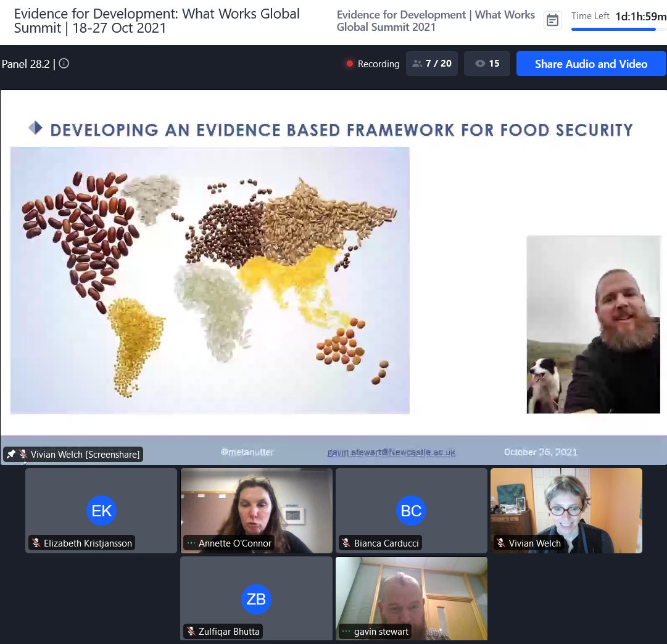Click the gavin.stewart@Newcastle.ac.uk email link
Image resolution: width=667 pixels, height=644 pixels.
[391, 452]
